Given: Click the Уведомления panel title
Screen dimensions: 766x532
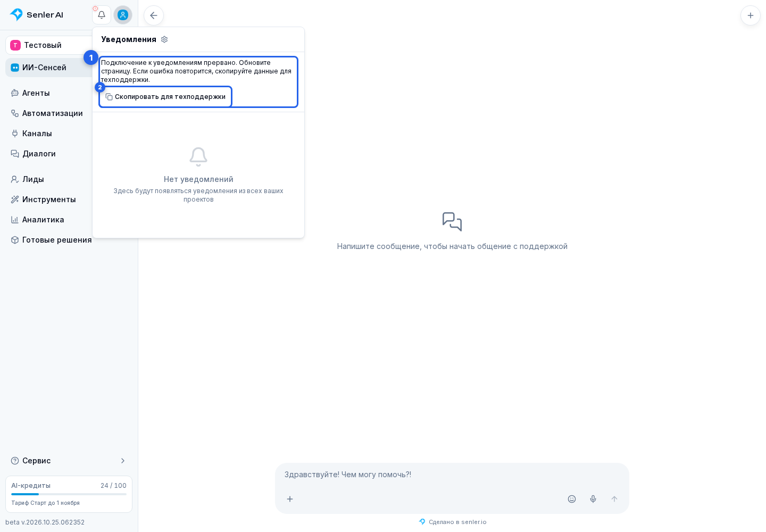Looking at the screenshot, I should pos(129,39).
